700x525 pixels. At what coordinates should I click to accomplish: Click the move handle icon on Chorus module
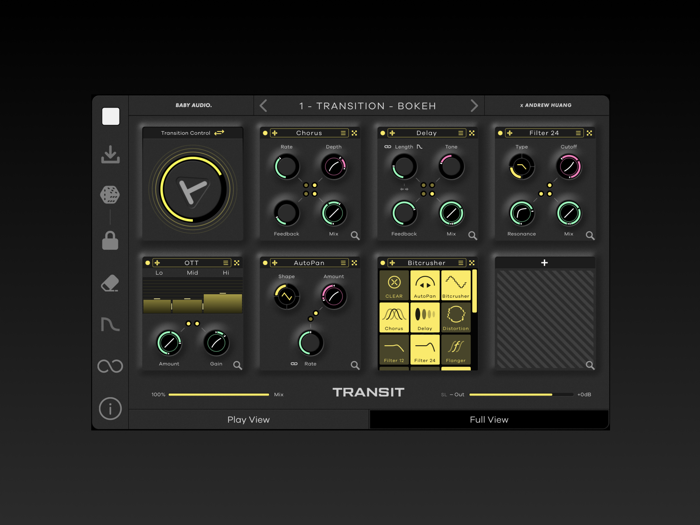click(x=275, y=133)
